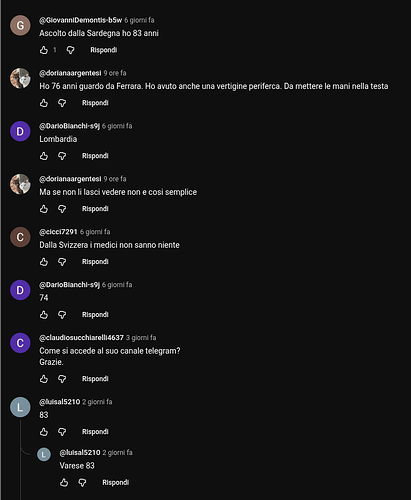Reply to GiovanniDemontis Sardegna comment
Image resolution: width=411 pixels, height=500 pixels.
[104, 50]
